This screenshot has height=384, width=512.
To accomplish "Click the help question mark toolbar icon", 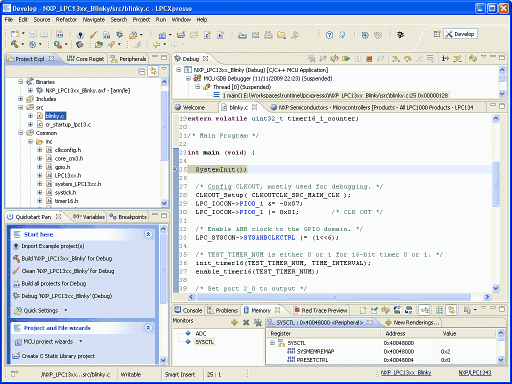I will tap(329, 35).
